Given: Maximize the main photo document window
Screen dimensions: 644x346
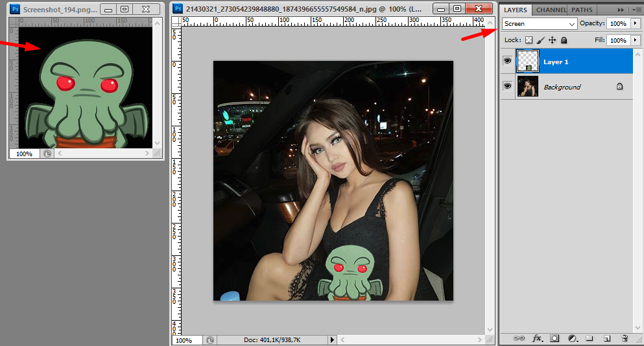Looking at the screenshot, I should [x=457, y=8].
